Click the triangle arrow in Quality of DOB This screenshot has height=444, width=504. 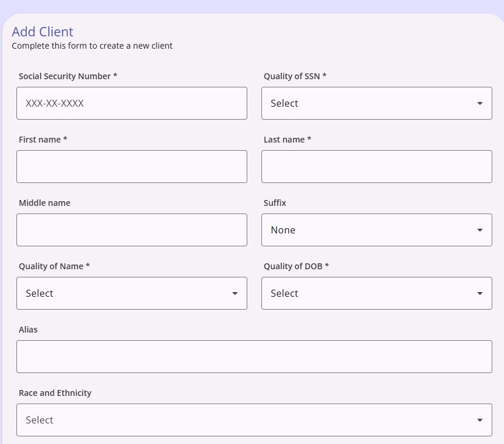coord(480,293)
